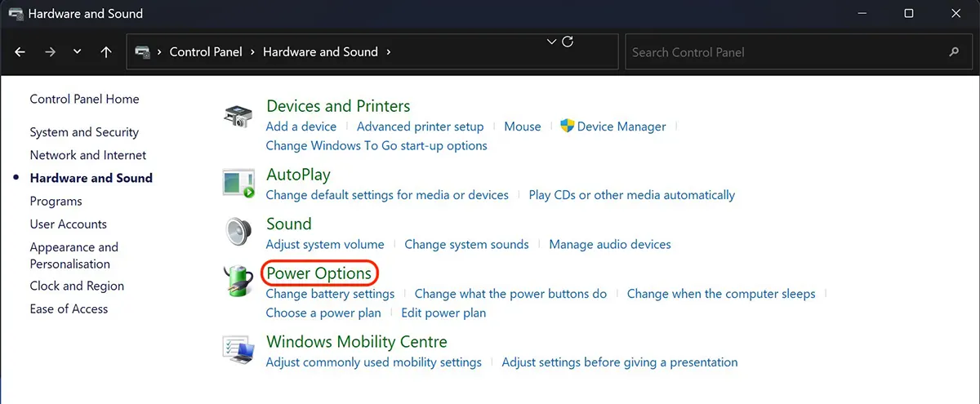The width and height of the screenshot is (980, 404).
Task: Select Hardware and Sound in sidebar
Action: [x=91, y=178]
